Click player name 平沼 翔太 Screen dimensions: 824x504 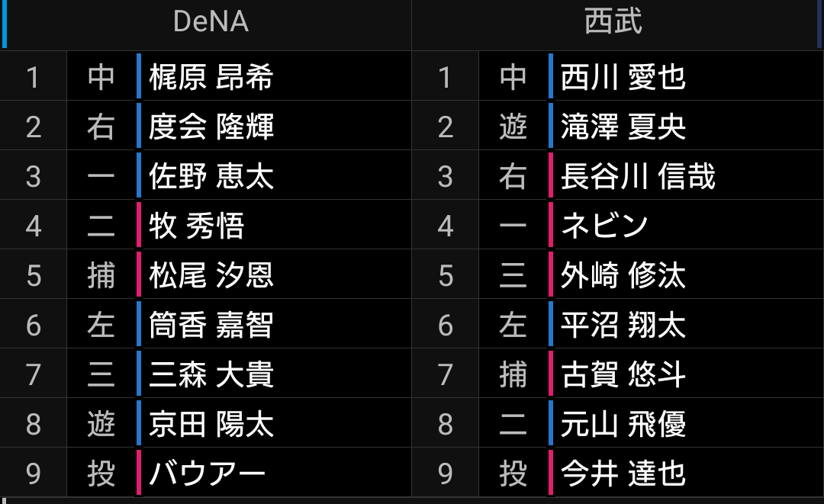click(x=623, y=325)
